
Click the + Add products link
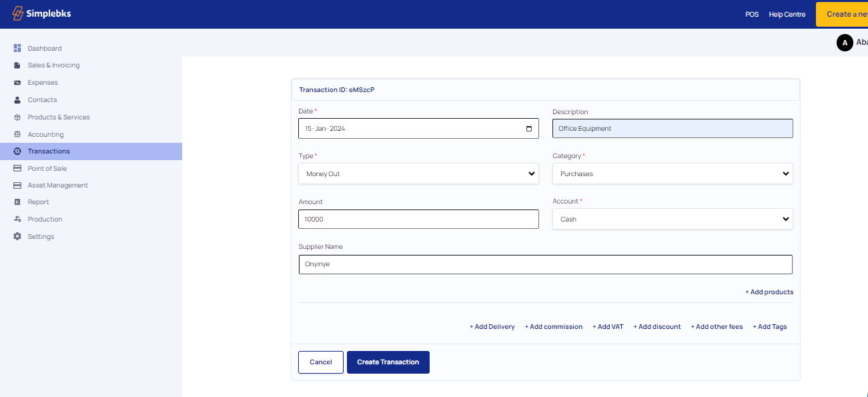point(769,292)
